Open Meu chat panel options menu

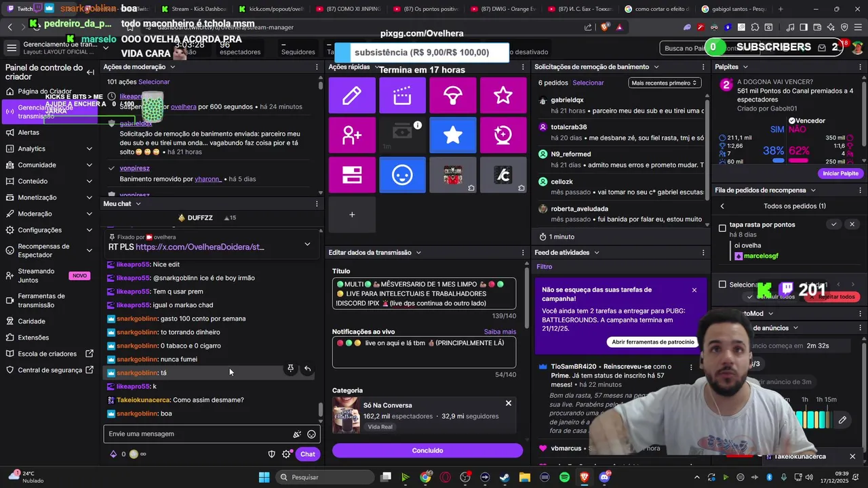tap(317, 204)
